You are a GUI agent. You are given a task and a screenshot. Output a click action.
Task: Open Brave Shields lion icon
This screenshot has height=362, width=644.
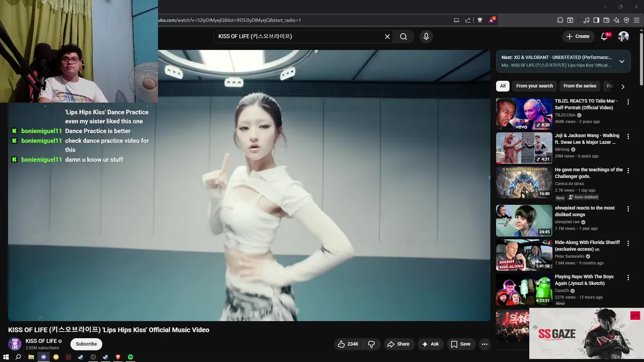click(479, 20)
